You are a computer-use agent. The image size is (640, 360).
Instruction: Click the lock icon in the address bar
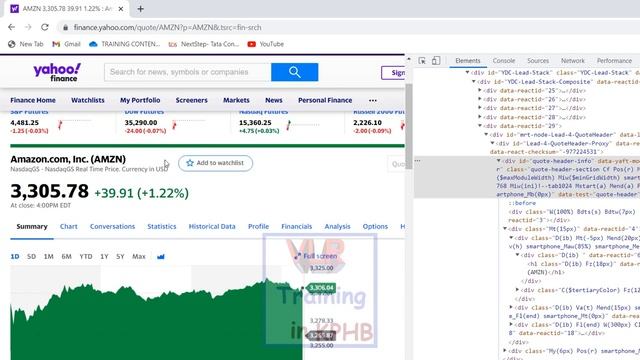[65, 27]
